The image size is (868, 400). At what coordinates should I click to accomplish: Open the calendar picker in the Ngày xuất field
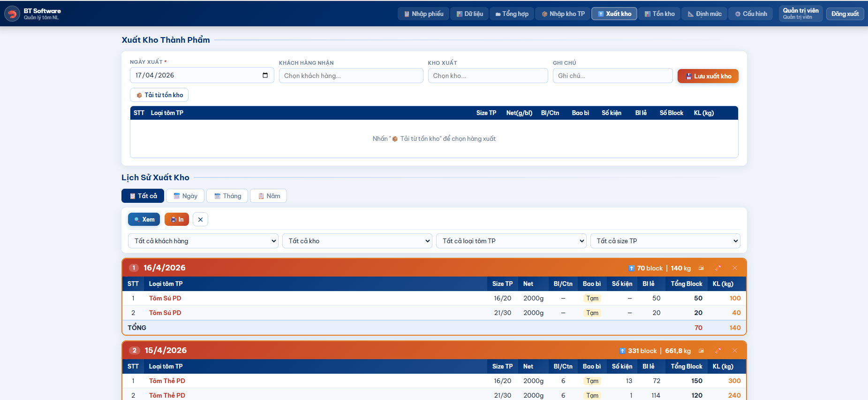pyautogui.click(x=265, y=75)
